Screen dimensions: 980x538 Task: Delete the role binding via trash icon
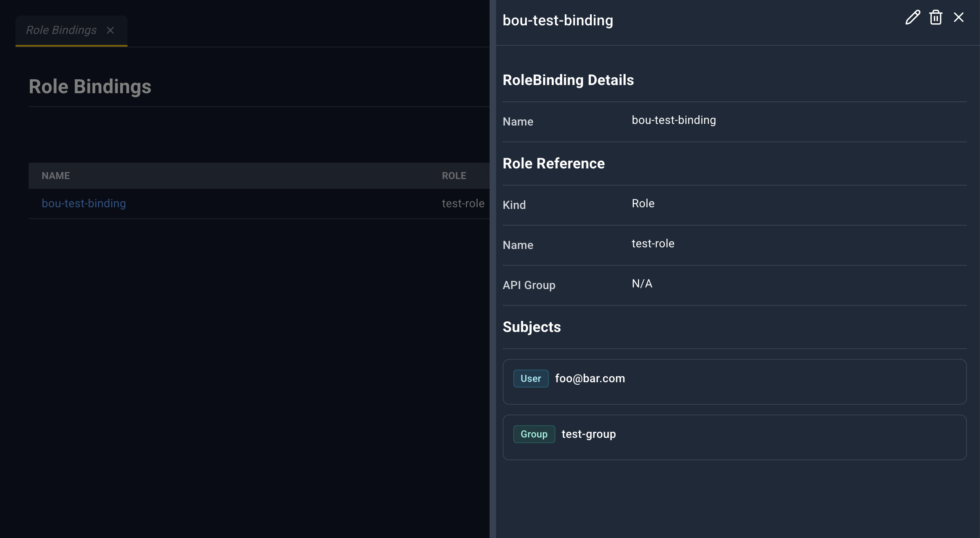(x=936, y=18)
